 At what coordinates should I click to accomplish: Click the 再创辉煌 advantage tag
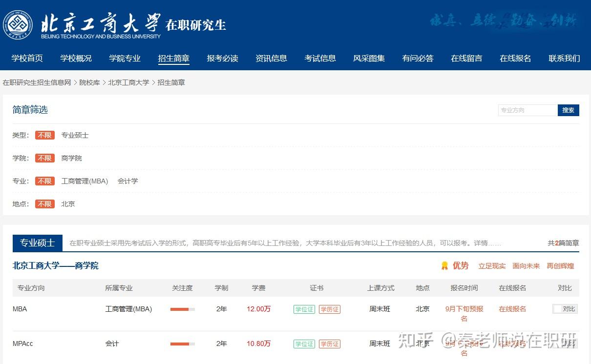tap(561, 266)
